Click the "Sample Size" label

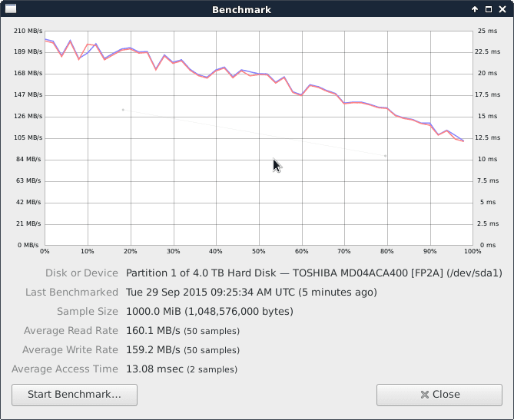pos(87,311)
